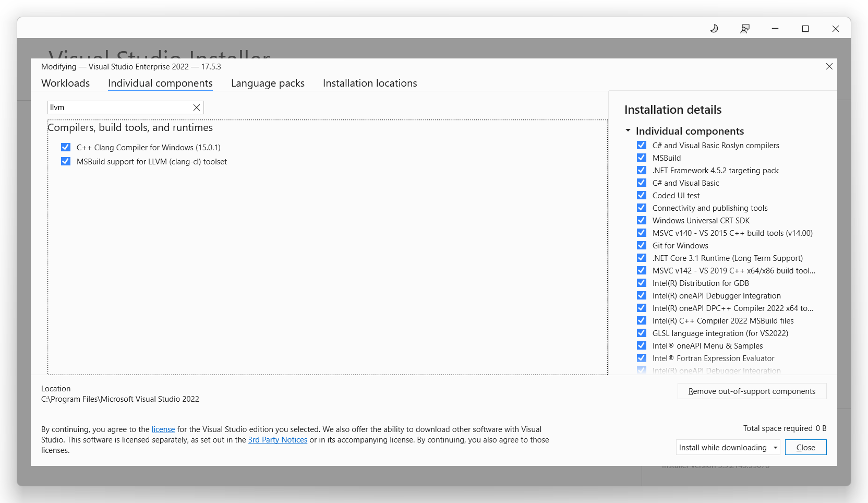The width and height of the screenshot is (868, 503).
Task: Uncheck C++ Clang Compiler for Windows (15.0.1)
Action: coord(66,147)
